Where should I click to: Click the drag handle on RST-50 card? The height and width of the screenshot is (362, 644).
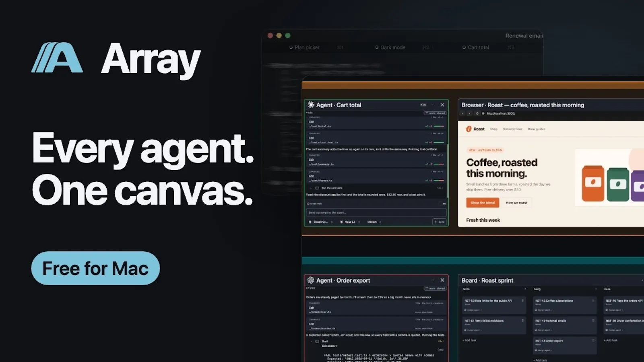tap(522, 300)
